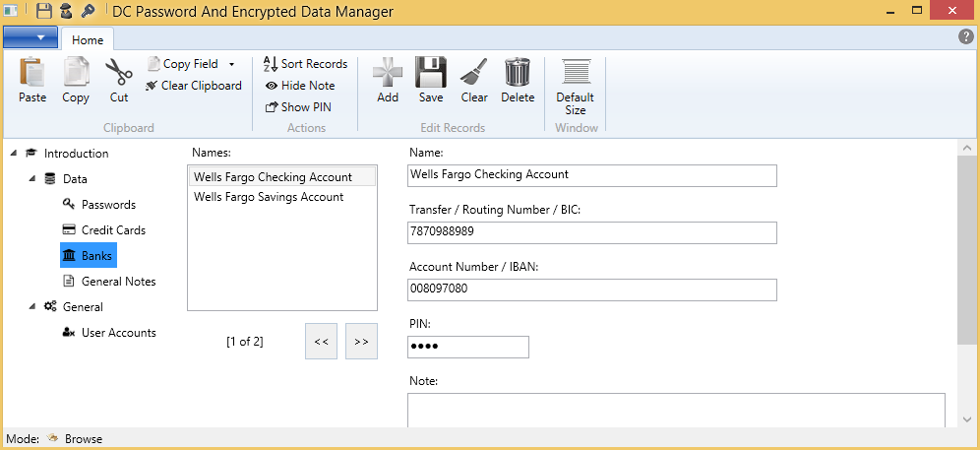Click the vertical scrollbar up arrow

(965, 149)
